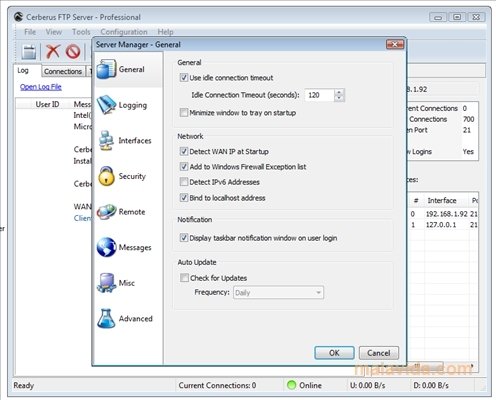This screenshot has height=400, width=496.
Task: Close the Server Manager dialog
Action: tap(395, 44)
